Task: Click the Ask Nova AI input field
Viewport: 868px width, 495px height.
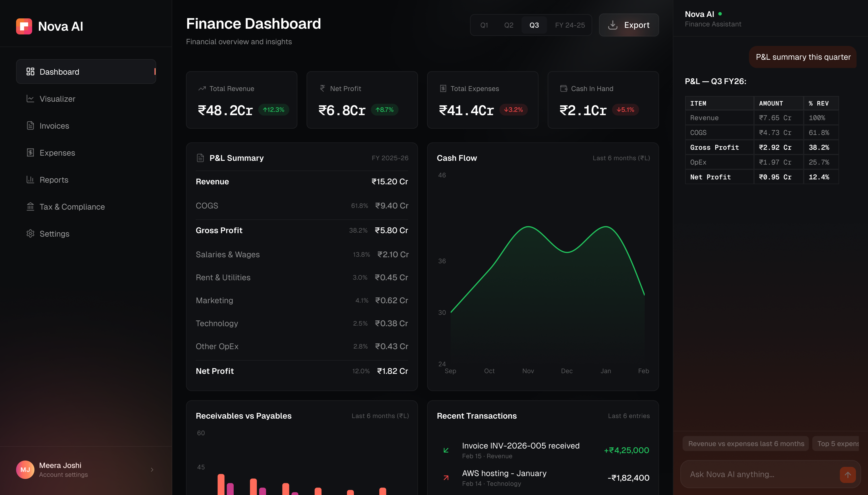Action: point(748,475)
